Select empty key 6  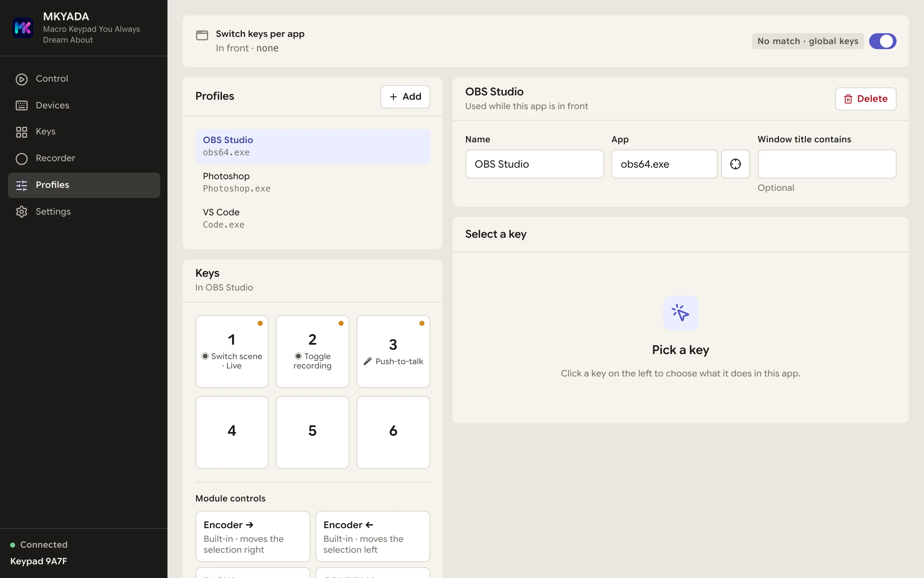[x=393, y=432]
